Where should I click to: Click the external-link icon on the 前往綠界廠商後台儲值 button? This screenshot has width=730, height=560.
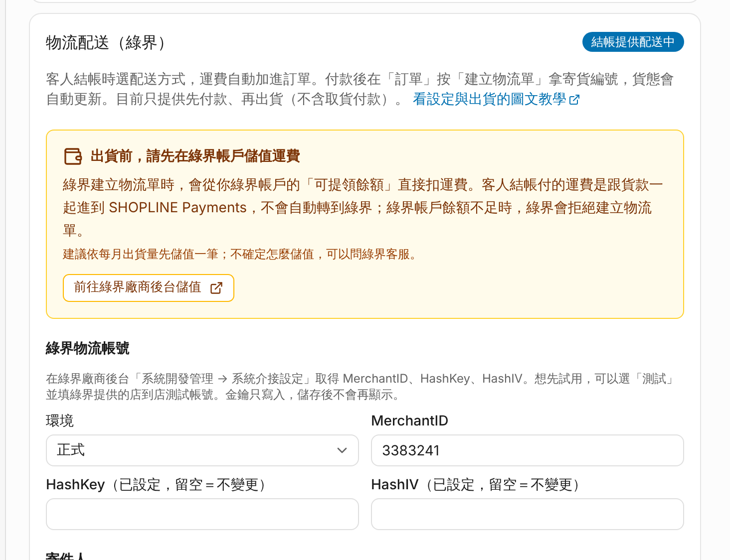[x=216, y=288]
